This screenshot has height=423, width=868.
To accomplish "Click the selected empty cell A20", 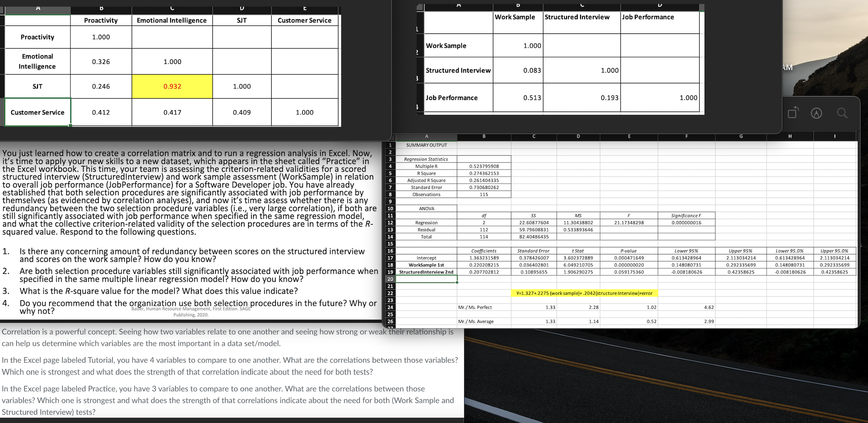I will click(x=427, y=279).
